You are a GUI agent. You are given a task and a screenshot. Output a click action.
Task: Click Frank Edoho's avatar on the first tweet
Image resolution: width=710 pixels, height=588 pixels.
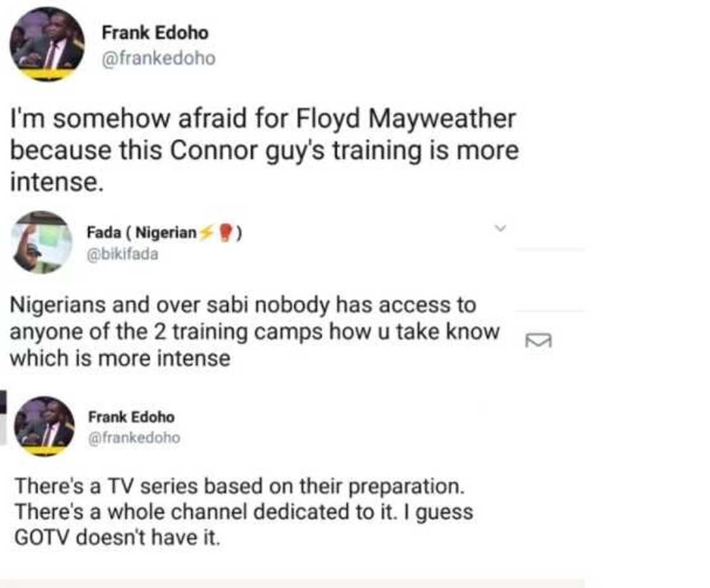47,44
